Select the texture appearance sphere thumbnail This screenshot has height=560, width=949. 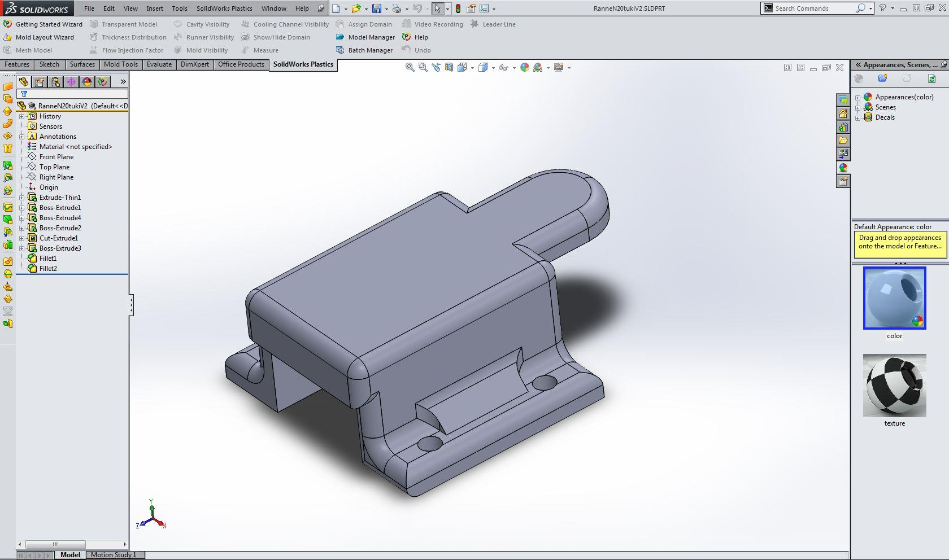[x=894, y=386]
